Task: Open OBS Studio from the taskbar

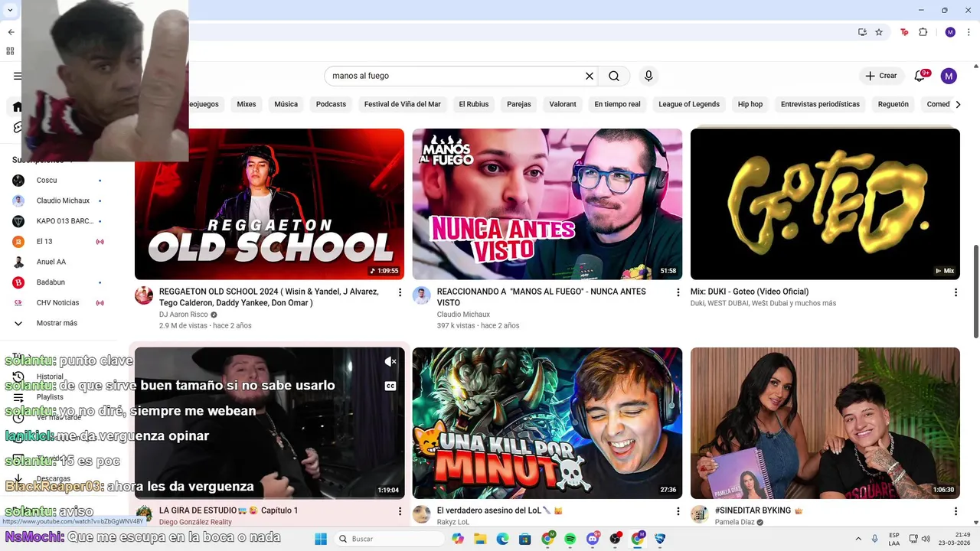Action: (x=615, y=539)
